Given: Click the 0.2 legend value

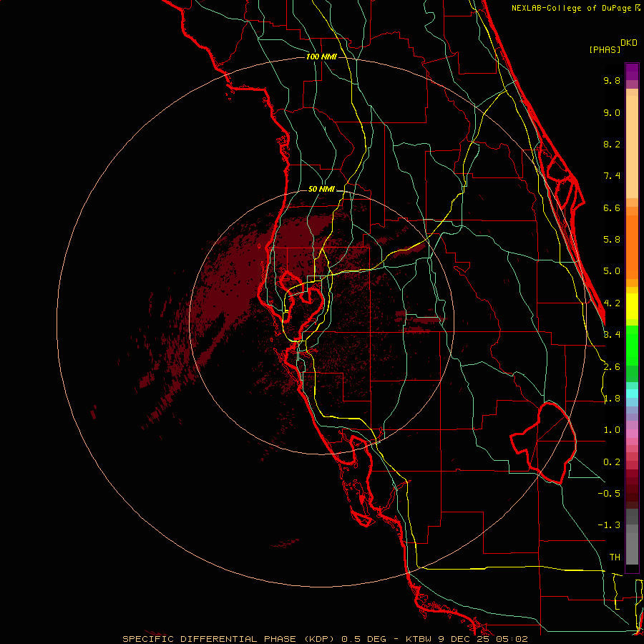Looking at the screenshot, I should [x=612, y=462].
